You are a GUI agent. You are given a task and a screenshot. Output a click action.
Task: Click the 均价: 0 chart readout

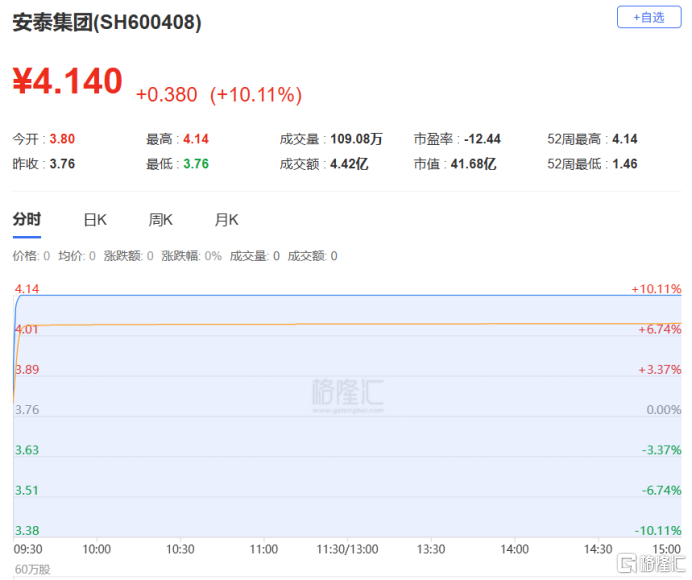click(77, 256)
